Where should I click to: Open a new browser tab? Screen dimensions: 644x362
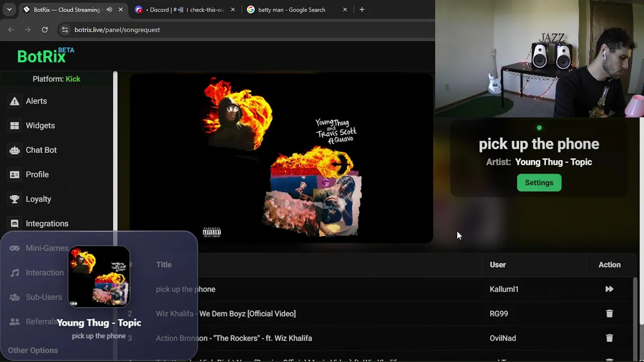(362, 10)
